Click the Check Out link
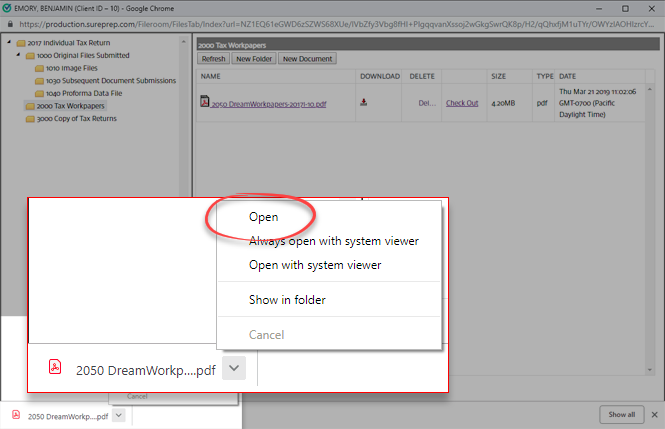 pyautogui.click(x=461, y=103)
